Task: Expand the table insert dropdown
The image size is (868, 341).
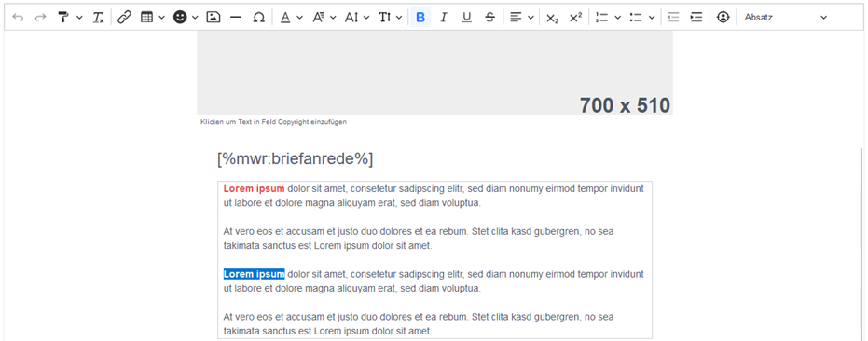Action: coord(161,18)
